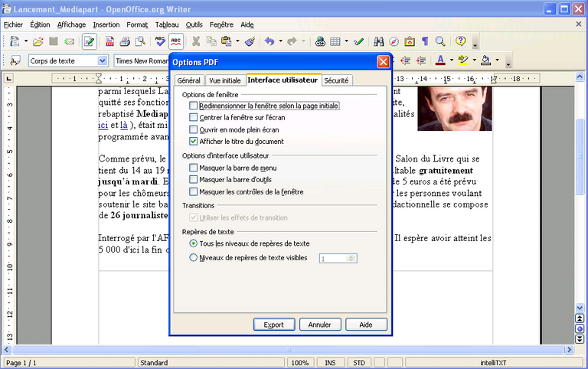Open the Gallery icon
The width and height of the screenshot is (588, 369).
point(410,41)
